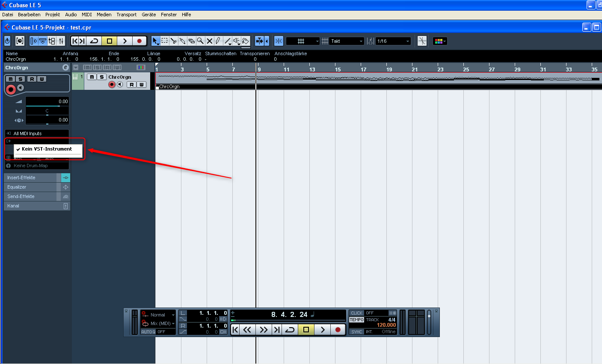Screen dimensions: 602x364
Task: Choose Kein VST-Instrument from popup
Action: pyautogui.click(x=48, y=149)
